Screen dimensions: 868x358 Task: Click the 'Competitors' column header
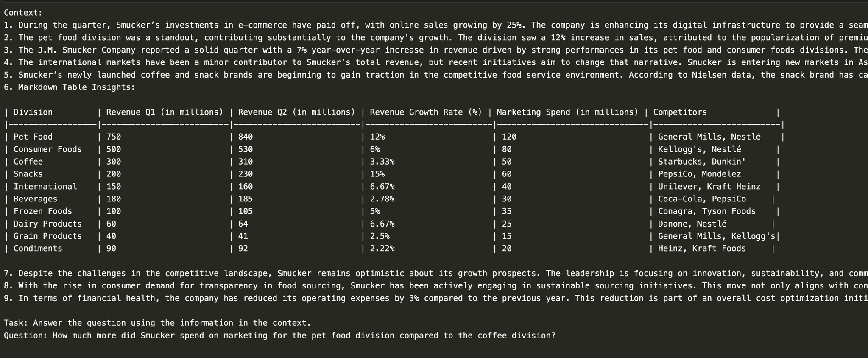680,112
